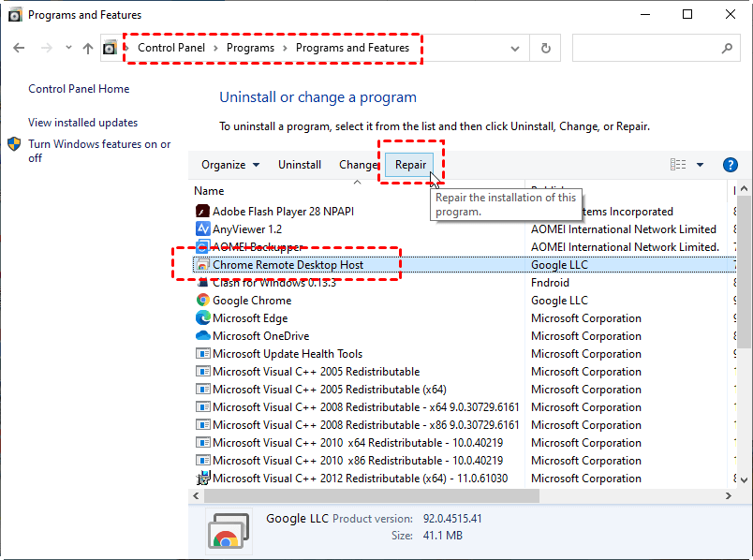Select the Microsoft OneDrive entry
753x560 pixels.
pos(260,335)
